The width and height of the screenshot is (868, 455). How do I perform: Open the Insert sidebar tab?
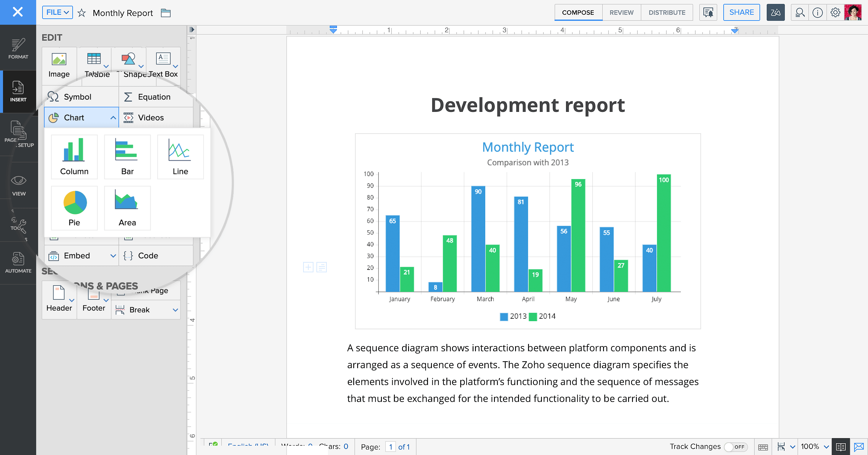18,92
